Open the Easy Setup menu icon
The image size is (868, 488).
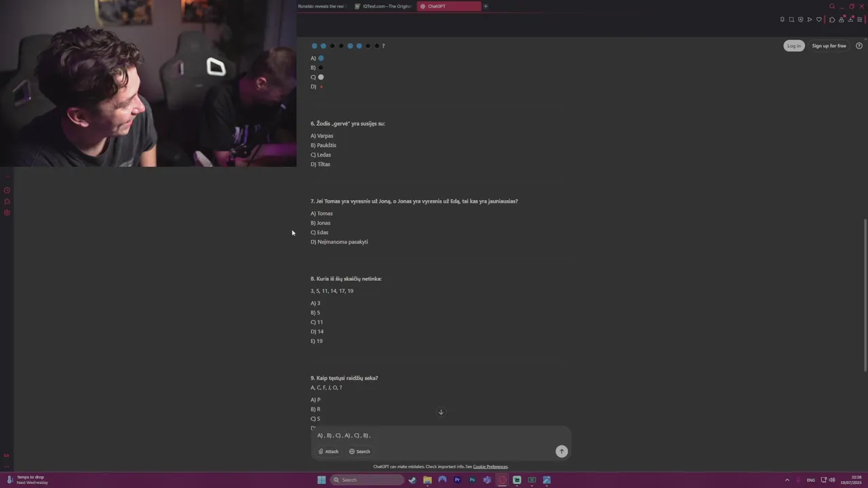860,20
